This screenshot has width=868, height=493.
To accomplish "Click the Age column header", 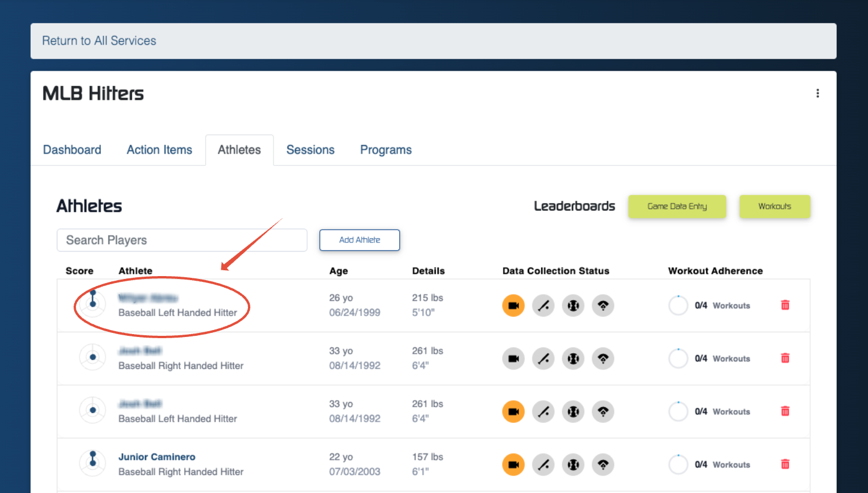I will [338, 271].
